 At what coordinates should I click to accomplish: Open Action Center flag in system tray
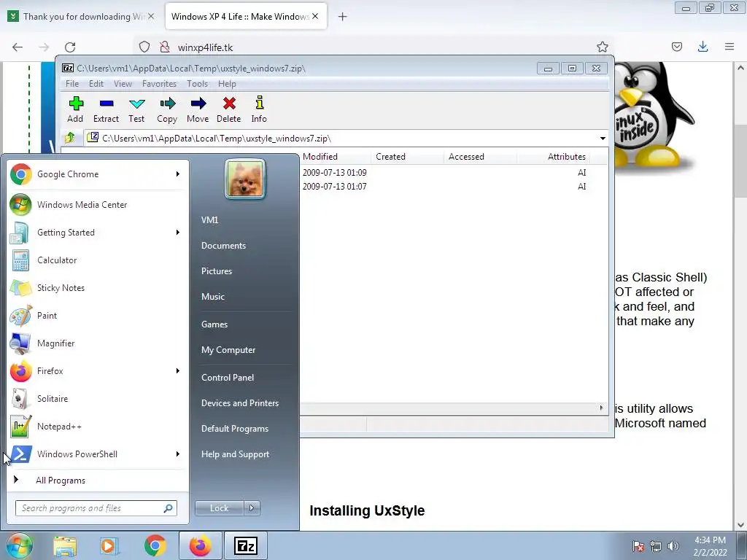coord(638,546)
